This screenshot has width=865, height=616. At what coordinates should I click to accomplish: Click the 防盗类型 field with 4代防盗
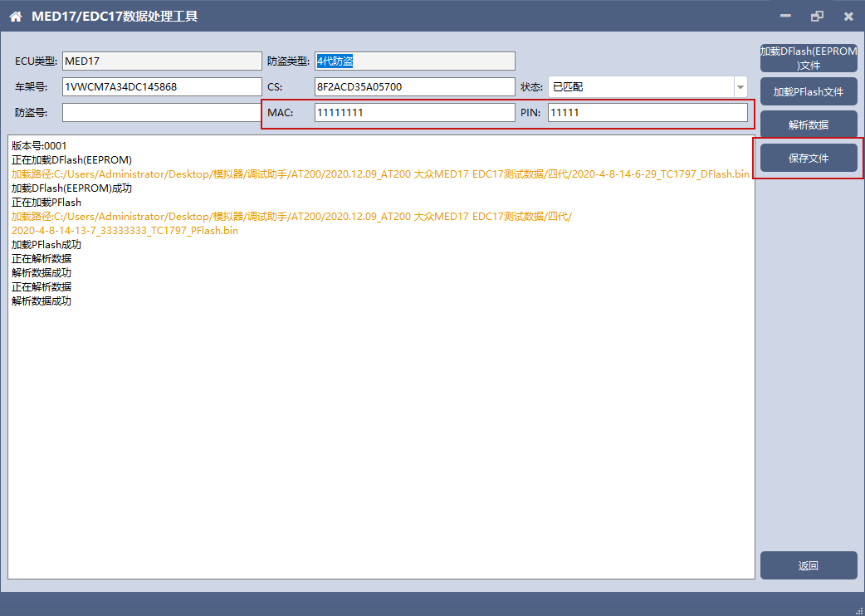415,61
